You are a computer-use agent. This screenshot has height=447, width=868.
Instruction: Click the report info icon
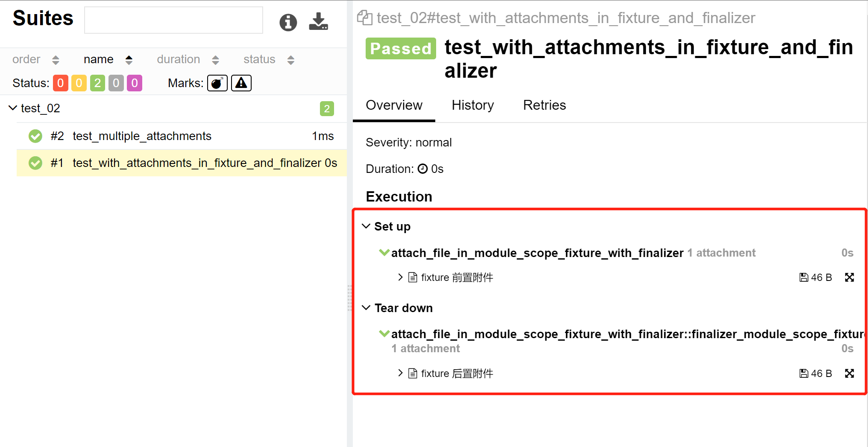point(288,22)
